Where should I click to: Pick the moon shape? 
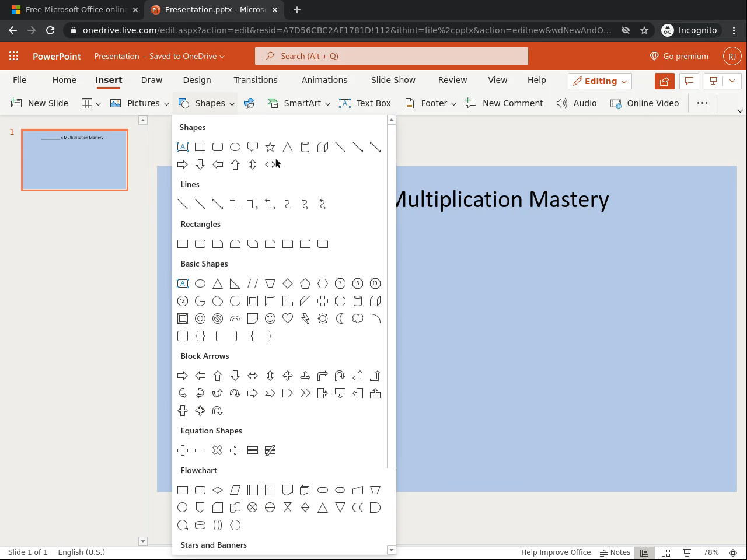340,318
